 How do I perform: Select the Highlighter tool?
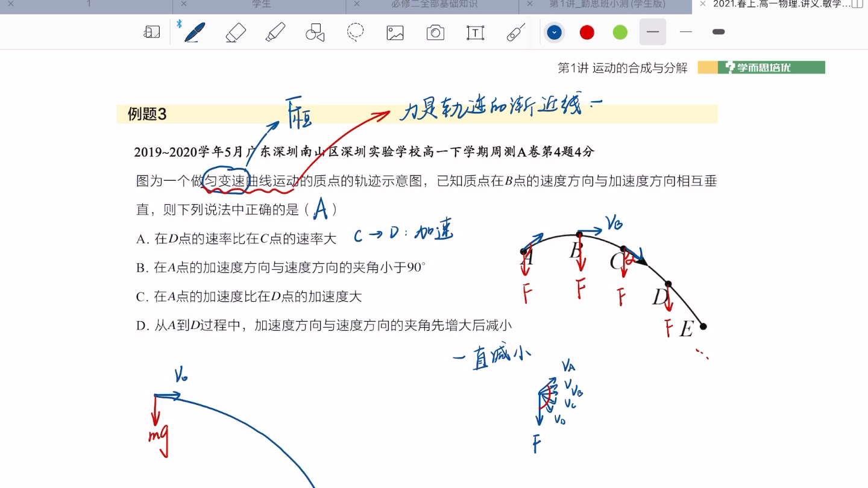coord(275,32)
